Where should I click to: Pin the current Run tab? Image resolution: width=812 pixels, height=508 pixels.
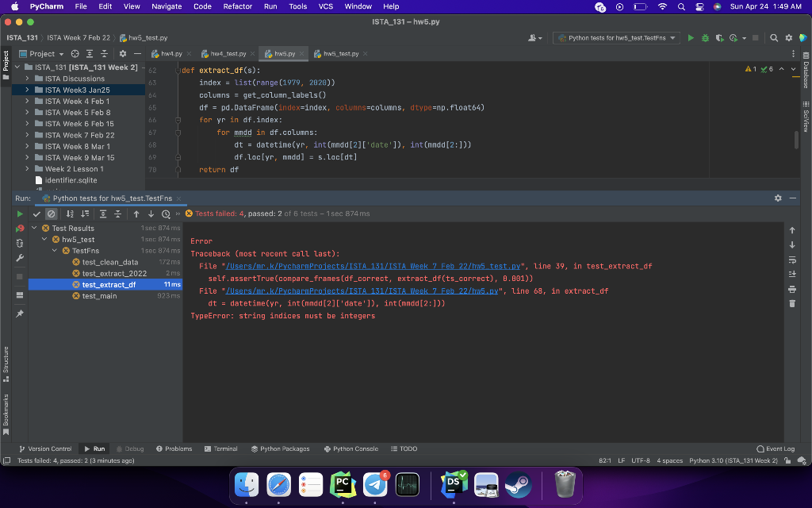tap(20, 314)
